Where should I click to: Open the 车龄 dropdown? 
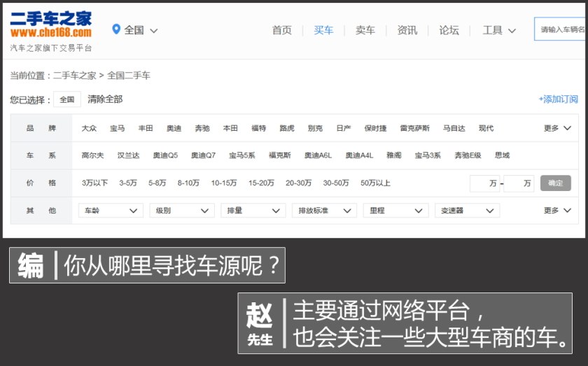click(111, 211)
